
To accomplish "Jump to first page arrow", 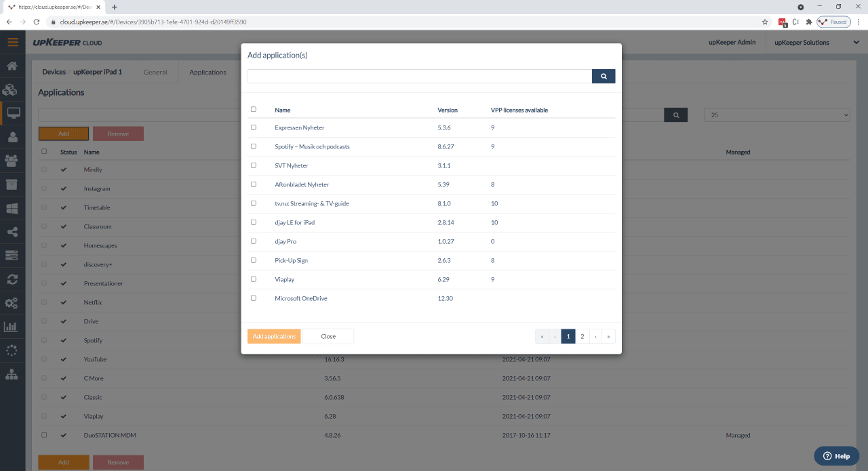I will [542, 336].
